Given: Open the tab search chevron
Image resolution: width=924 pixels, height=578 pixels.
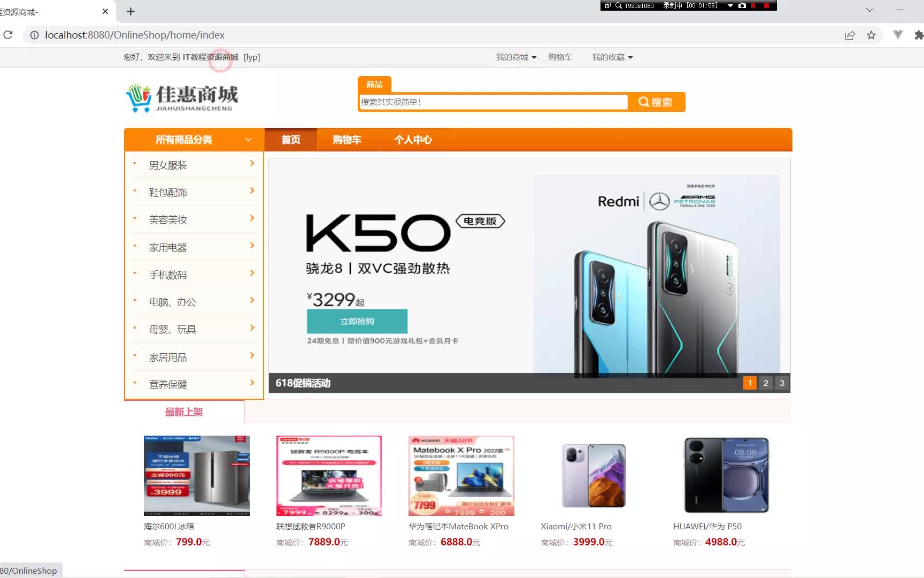Looking at the screenshot, I should (869, 10).
